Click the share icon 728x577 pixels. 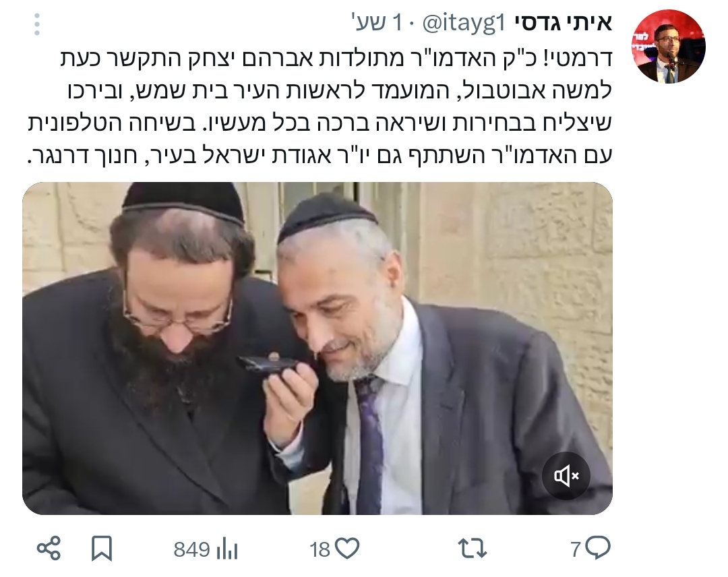point(49,549)
